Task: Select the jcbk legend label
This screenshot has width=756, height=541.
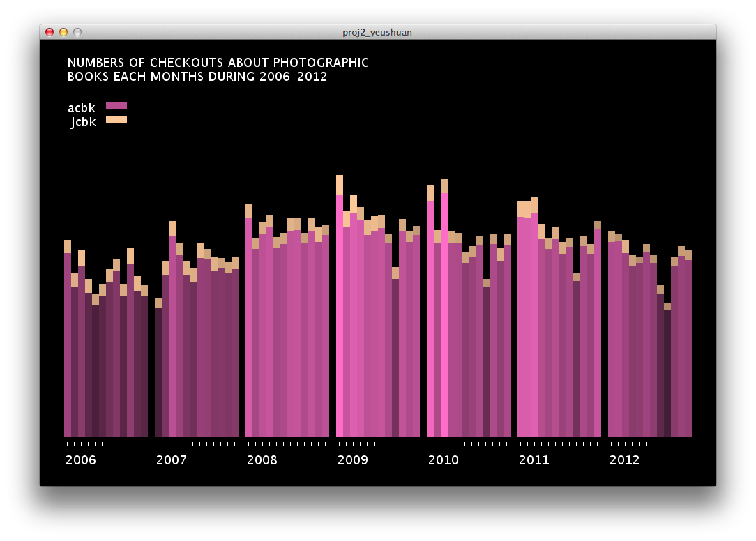Action: click(83, 123)
